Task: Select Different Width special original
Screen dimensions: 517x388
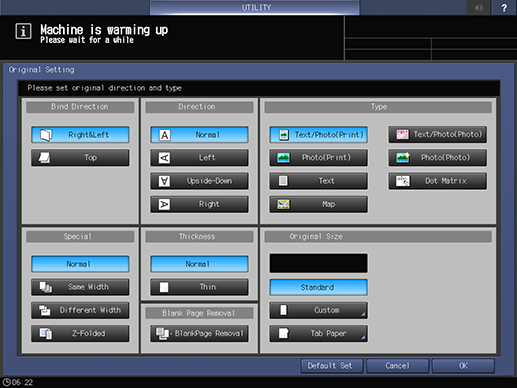Action: 80,310
